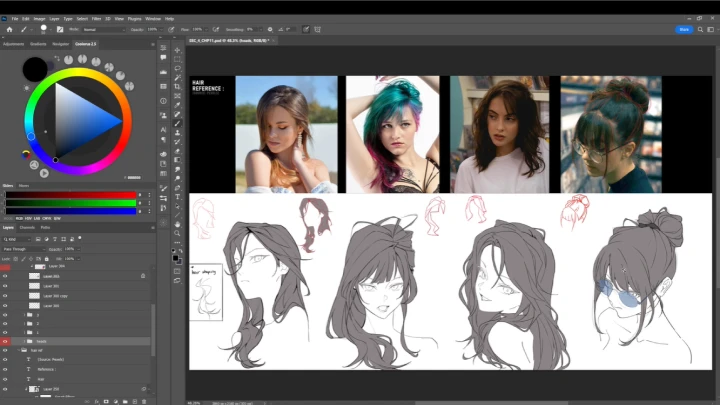
Task: Select the Magic Wand tool
Action: pos(177,78)
